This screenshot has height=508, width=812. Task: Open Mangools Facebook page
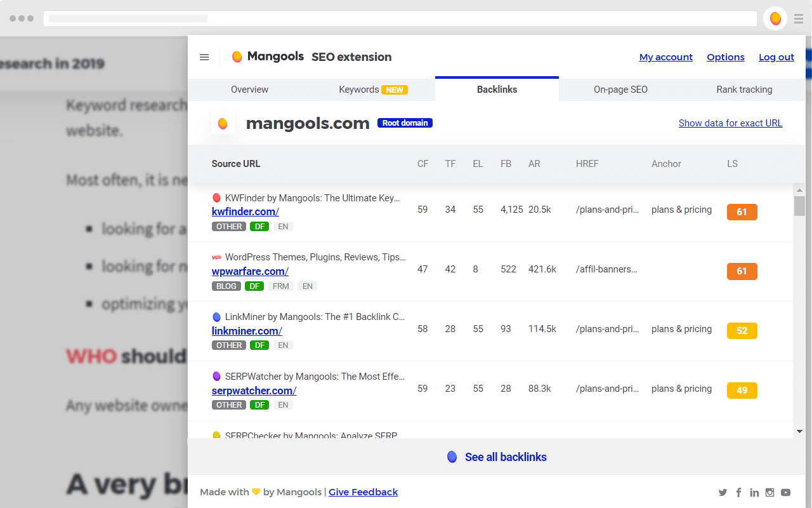738,492
